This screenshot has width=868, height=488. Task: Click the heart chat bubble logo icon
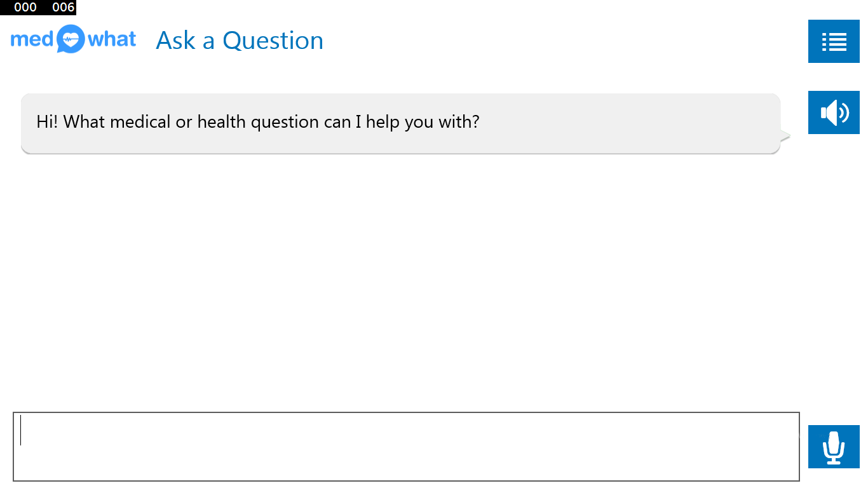point(70,39)
